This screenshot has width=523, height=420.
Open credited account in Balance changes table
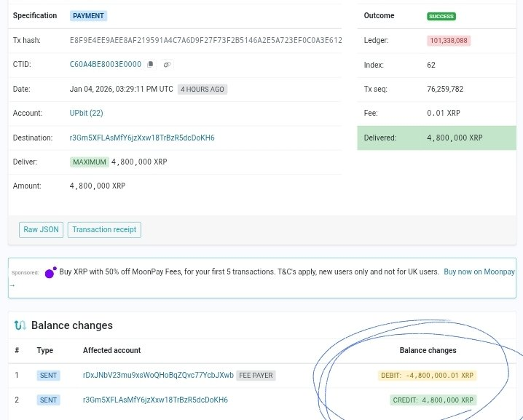point(155,400)
